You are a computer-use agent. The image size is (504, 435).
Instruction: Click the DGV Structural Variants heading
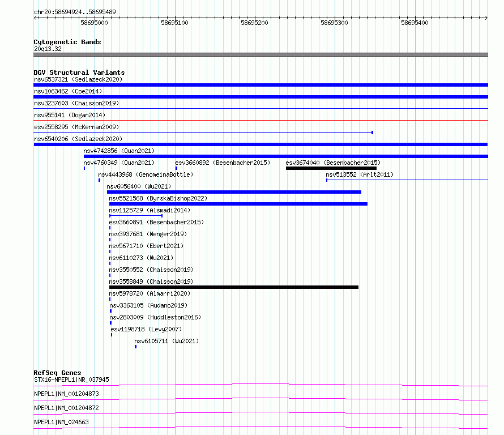pos(79,72)
